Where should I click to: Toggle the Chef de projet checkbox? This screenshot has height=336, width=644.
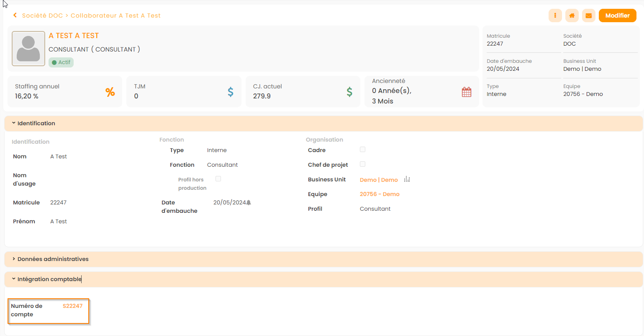(362, 164)
